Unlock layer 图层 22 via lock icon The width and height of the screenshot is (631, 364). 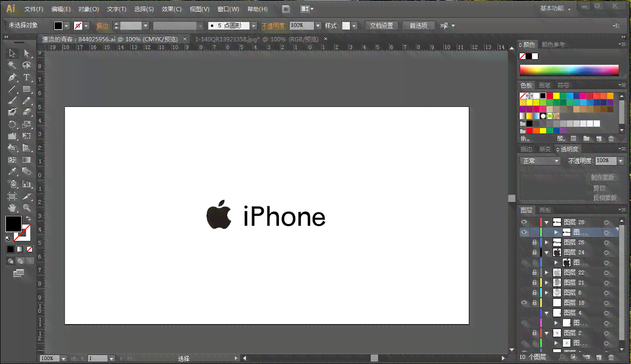[534, 272]
